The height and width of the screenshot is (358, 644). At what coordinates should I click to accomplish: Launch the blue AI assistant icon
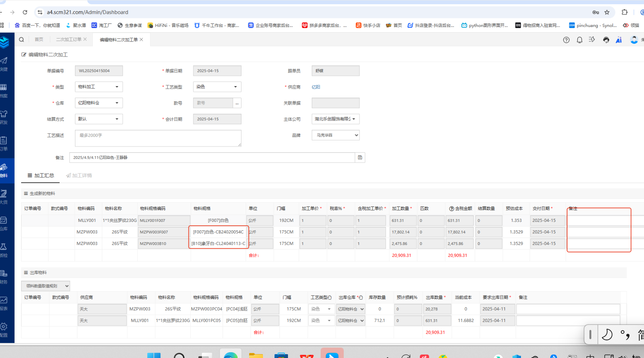point(619,40)
